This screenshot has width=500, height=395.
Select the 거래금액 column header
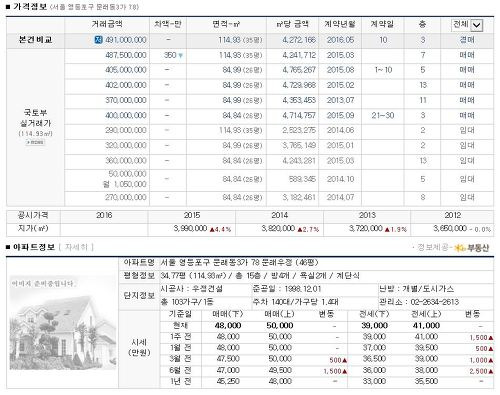(x=107, y=24)
